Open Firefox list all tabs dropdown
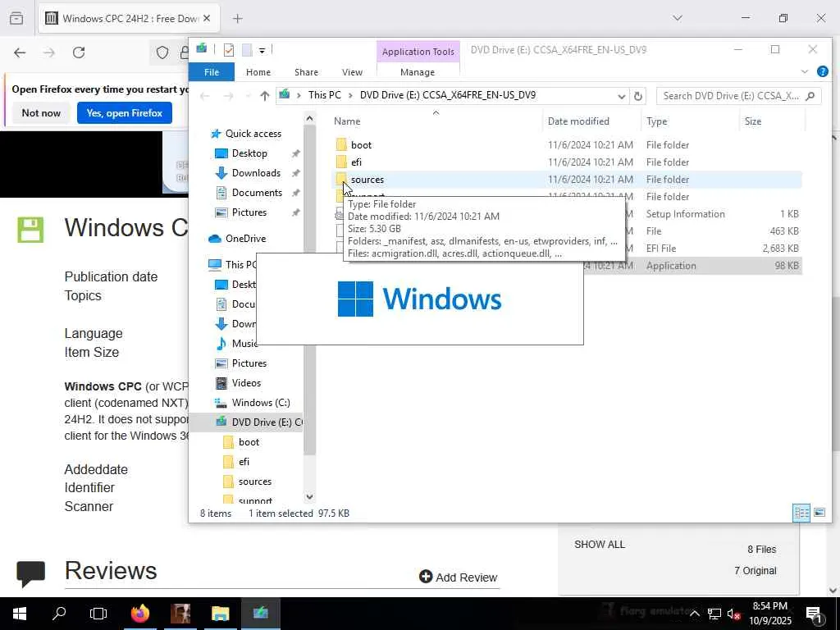This screenshot has width=840, height=630. pyautogui.click(x=677, y=18)
